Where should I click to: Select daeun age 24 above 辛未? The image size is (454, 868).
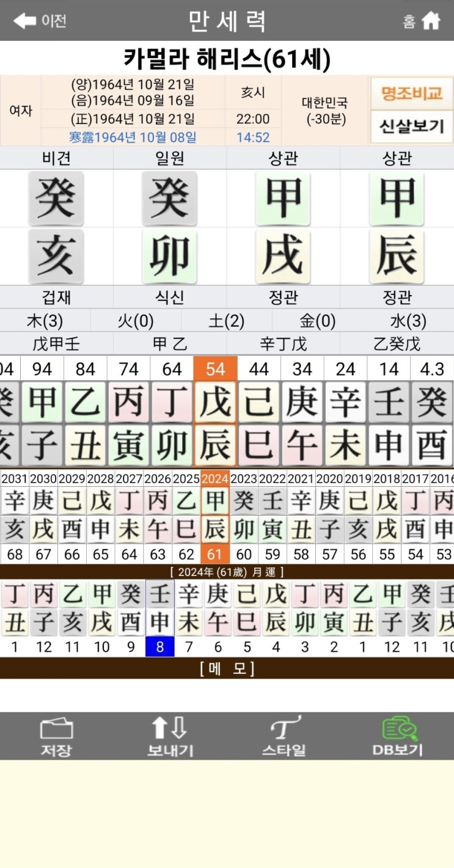[x=345, y=368]
